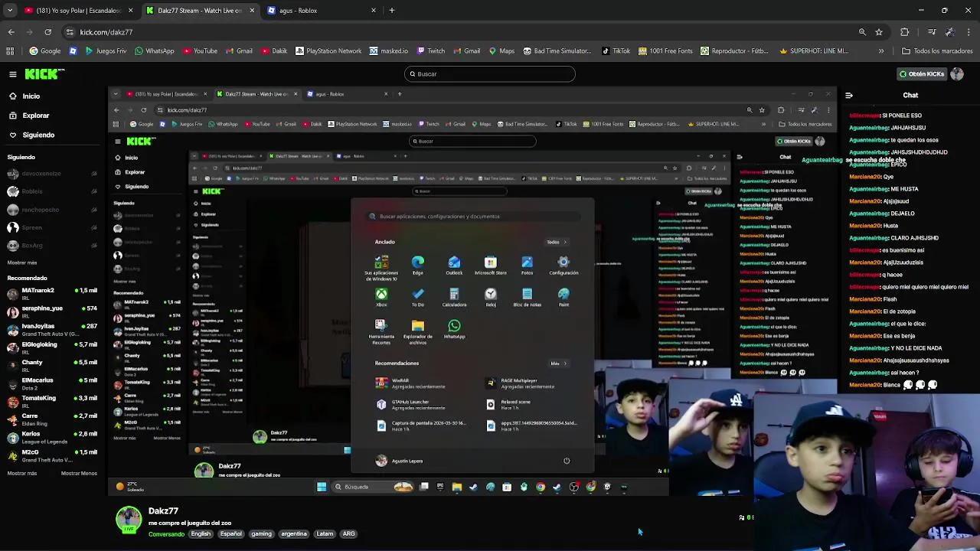Open recommended channel TomateKing
Screen dimensions: 980x551
(x=51, y=401)
